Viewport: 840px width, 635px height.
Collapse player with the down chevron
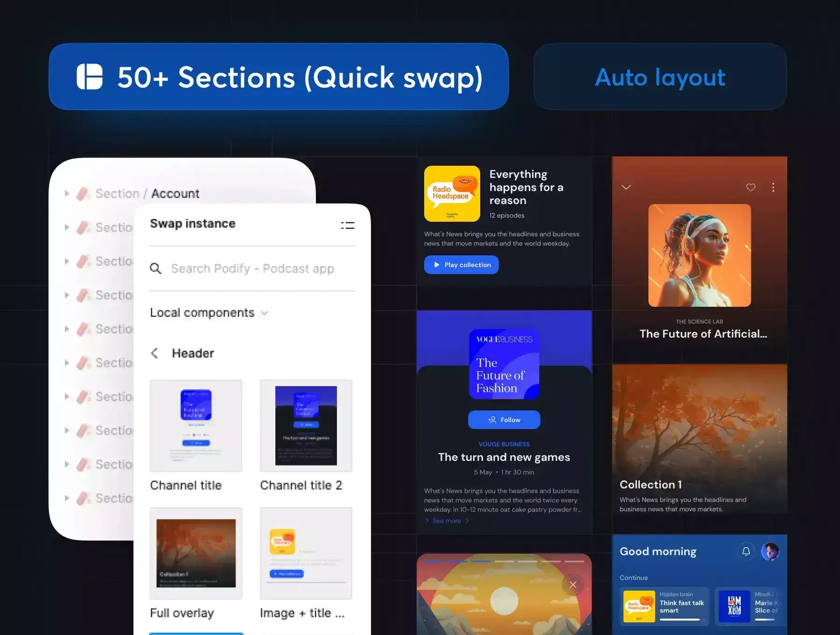click(x=626, y=187)
